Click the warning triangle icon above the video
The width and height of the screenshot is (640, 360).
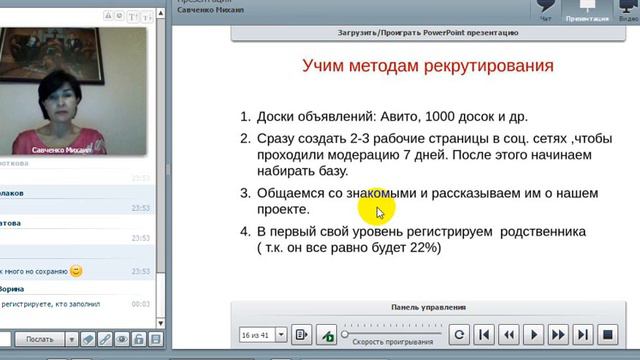coord(108,16)
